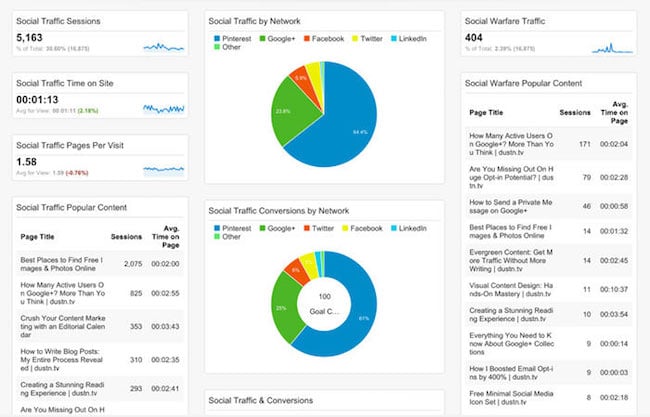Viewport: 650px width, 417px height.
Task: Click the 100 Goal Completions donut center
Action: pos(324,304)
